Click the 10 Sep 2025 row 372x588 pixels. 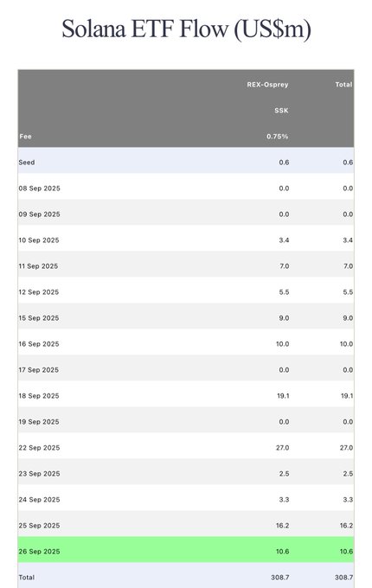point(186,240)
